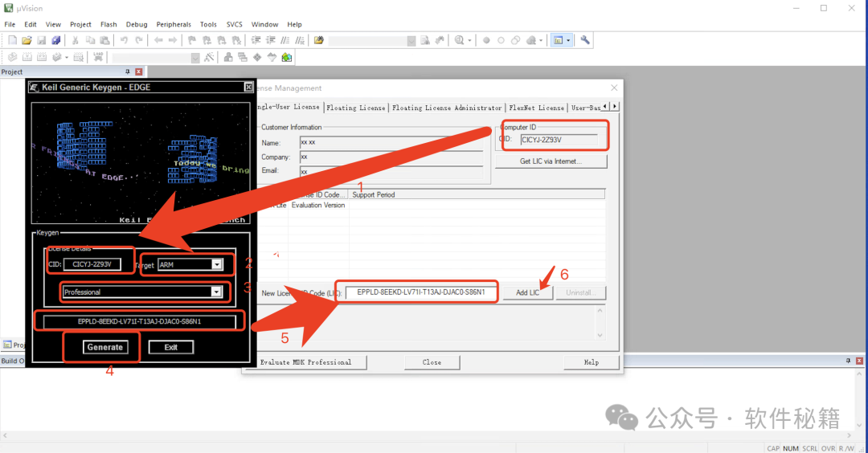The height and width of the screenshot is (453, 868).
Task: Click the Help button in License Management
Action: point(592,362)
